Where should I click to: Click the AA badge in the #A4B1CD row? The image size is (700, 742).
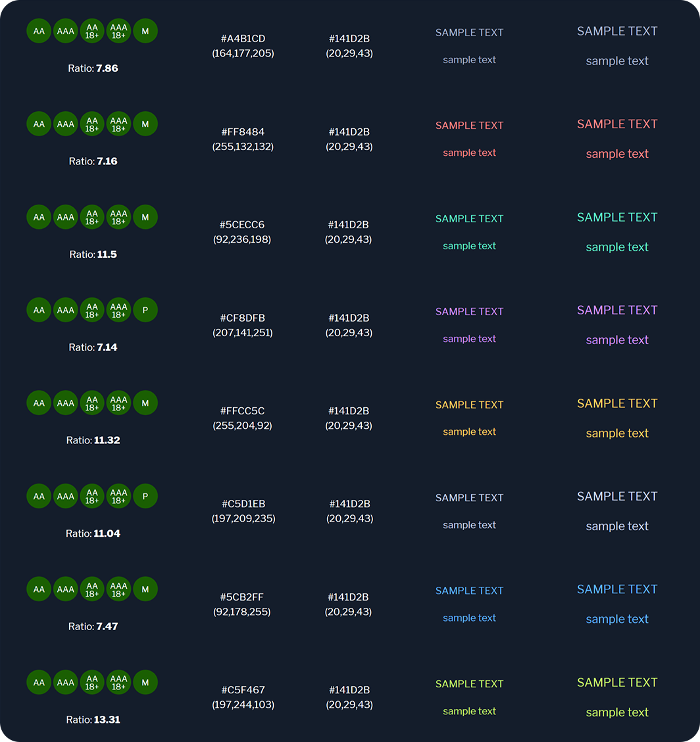pos(39,31)
